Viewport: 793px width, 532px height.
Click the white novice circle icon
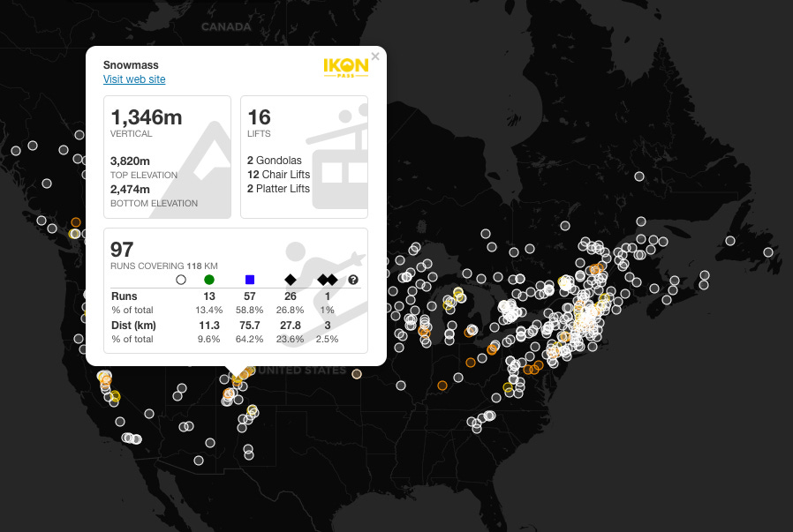click(180, 280)
